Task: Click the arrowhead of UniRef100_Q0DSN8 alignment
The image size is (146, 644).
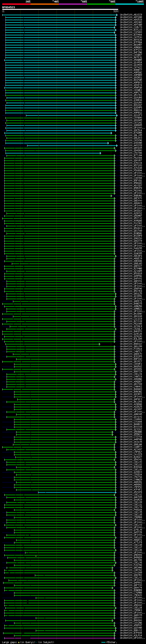Action: pyautogui.click(x=108, y=143)
